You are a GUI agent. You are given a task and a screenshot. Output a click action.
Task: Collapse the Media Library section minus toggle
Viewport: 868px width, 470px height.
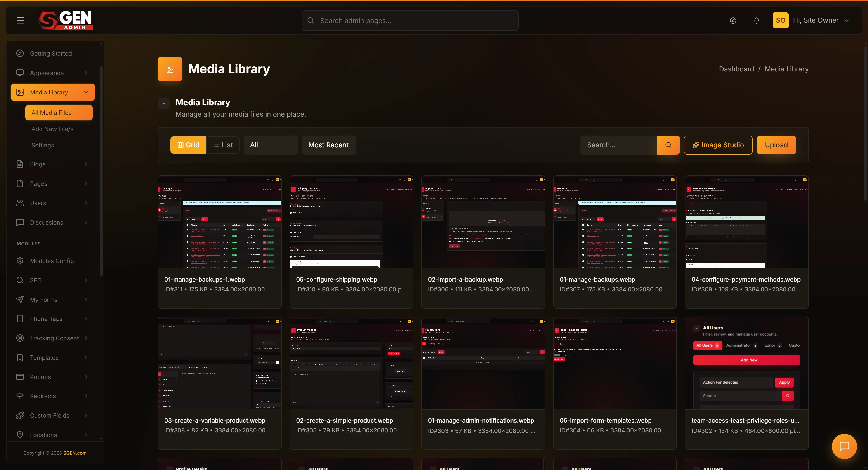tap(164, 103)
